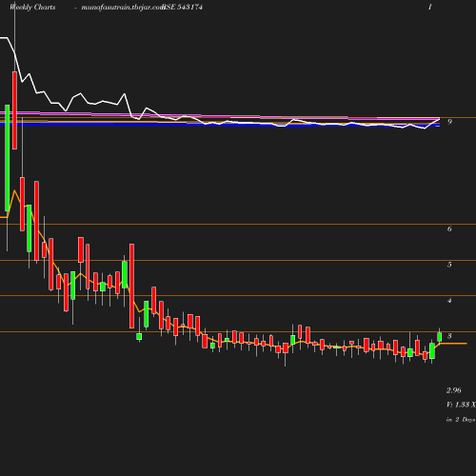Image resolution: width=476 pixels, height=476 pixels.
Task: Click the price axis label "3"
Action: [449, 336]
